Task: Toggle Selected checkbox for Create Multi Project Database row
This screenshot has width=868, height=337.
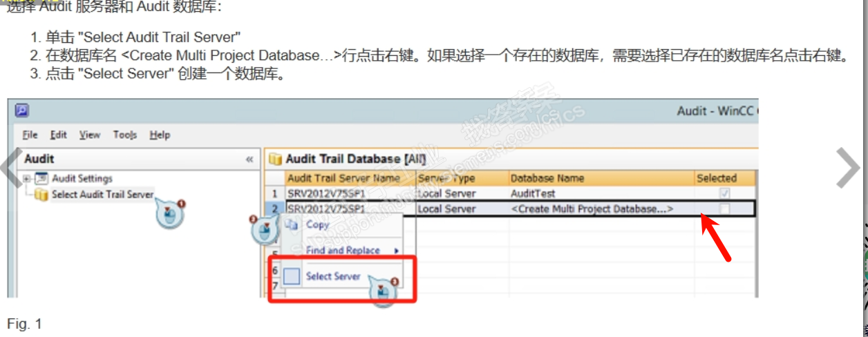Action: [x=724, y=209]
